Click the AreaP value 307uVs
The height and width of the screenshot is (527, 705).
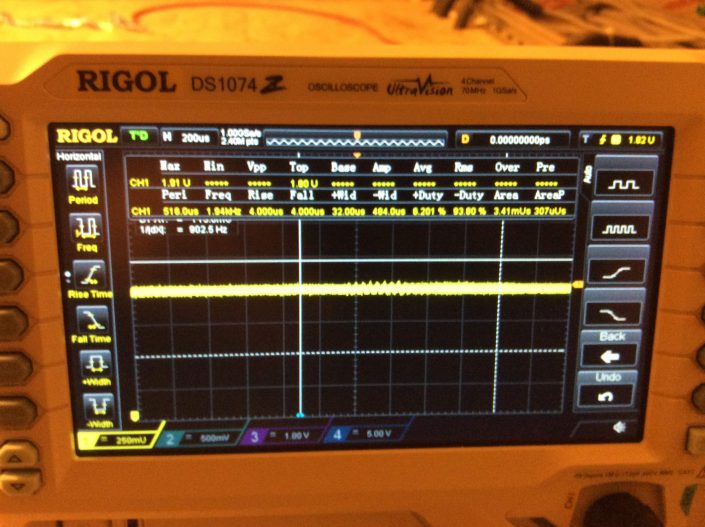click(550, 211)
